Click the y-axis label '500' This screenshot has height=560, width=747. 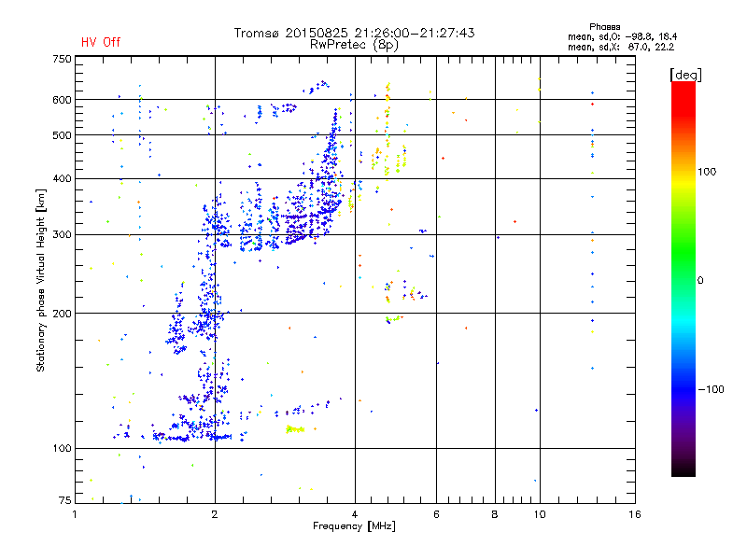point(62,135)
